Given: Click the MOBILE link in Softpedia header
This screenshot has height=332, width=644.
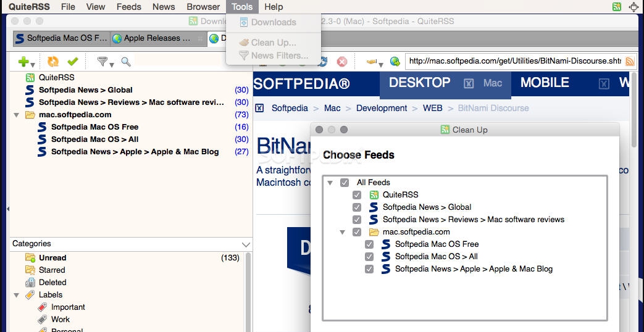Looking at the screenshot, I should pos(545,83).
